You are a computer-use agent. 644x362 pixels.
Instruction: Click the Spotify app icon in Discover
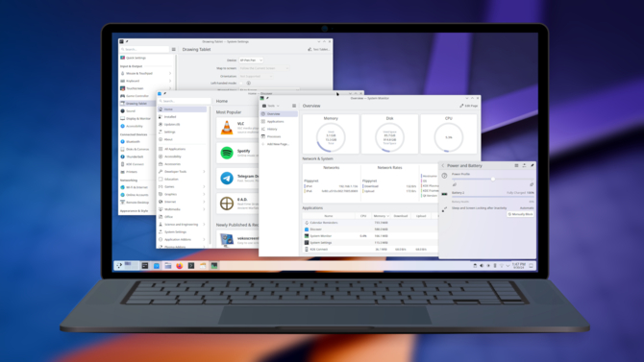click(226, 153)
